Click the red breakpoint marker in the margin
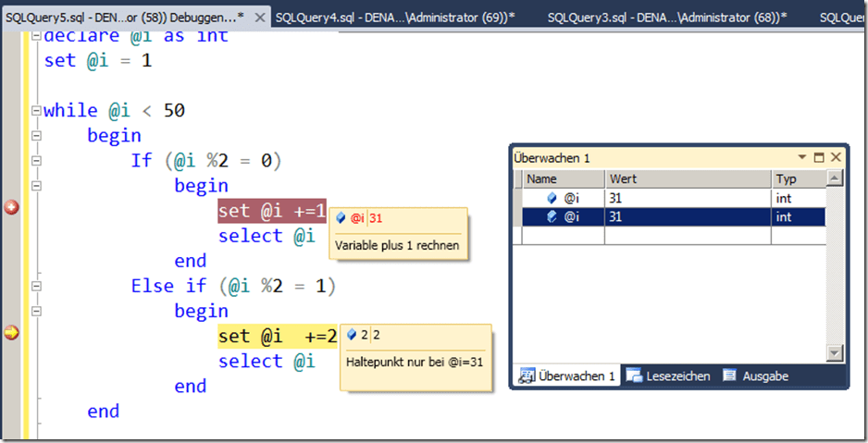868x443 pixels. pos(12,207)
